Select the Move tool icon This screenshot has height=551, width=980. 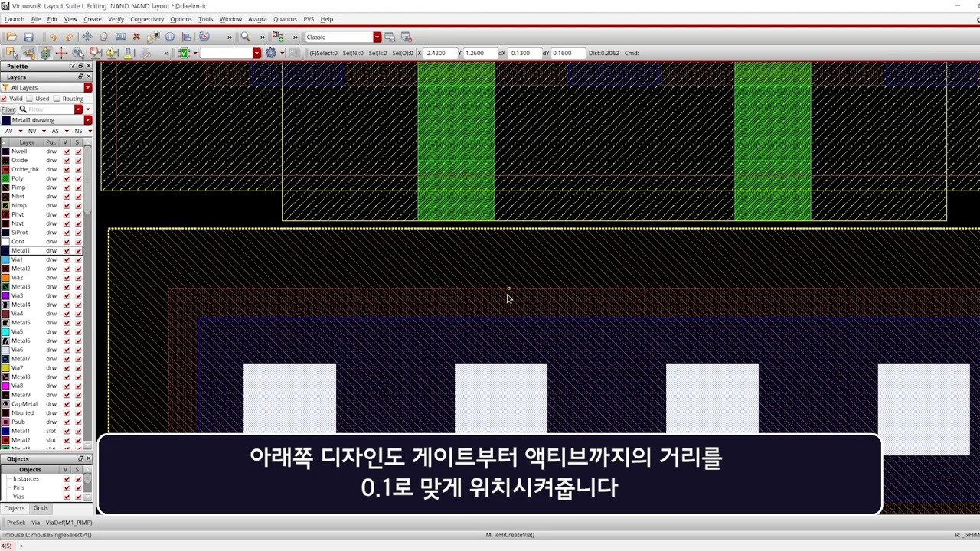[87, 37]
